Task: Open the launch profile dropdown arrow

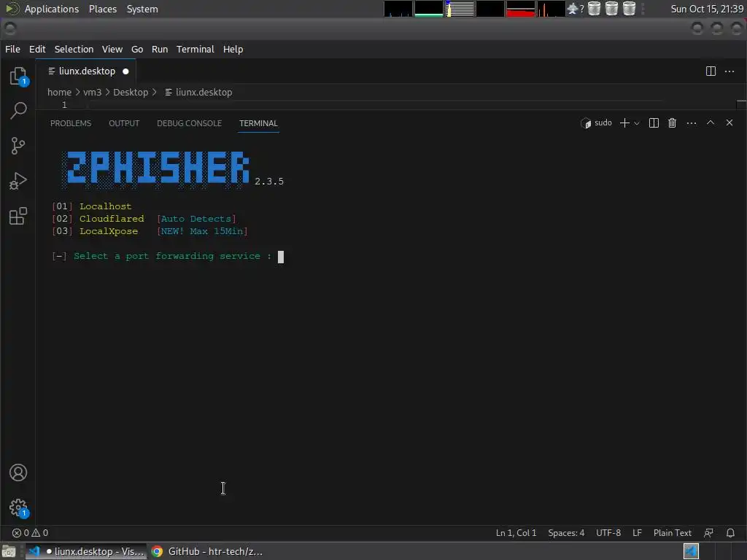Action: pos(636,123)
